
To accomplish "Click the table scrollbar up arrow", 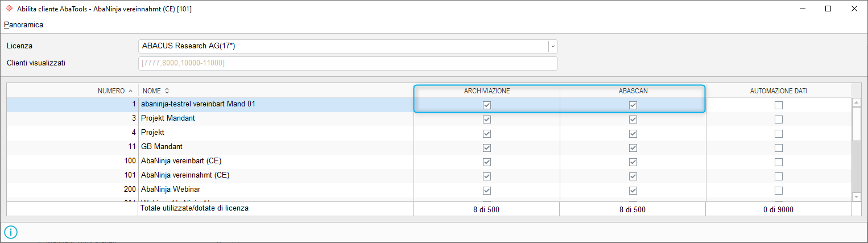I will tap(856, 102).
